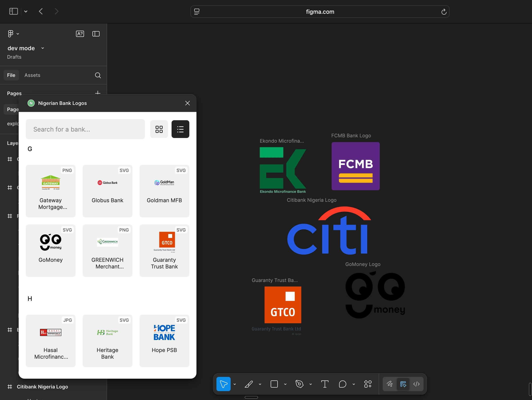Click the FCMB logo on canvas
Screen dimensions: 532x400
coord(356,166)
